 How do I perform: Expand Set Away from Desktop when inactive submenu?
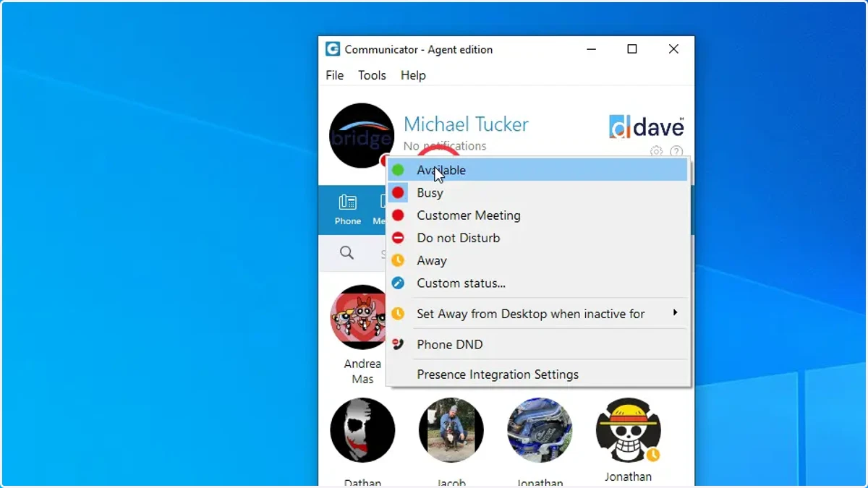tap(537, 314)
